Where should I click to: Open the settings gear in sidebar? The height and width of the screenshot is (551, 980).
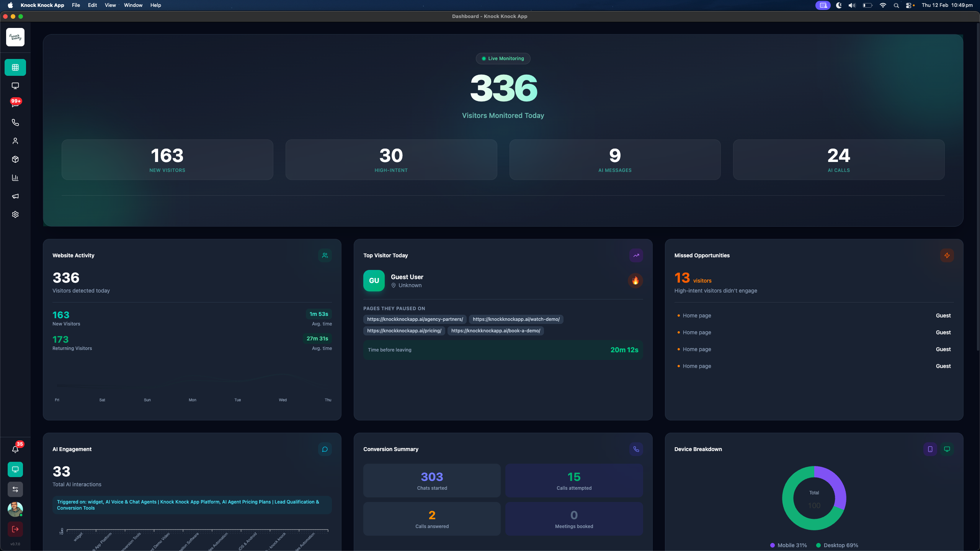pyautogui.click(x=15, y=214)
